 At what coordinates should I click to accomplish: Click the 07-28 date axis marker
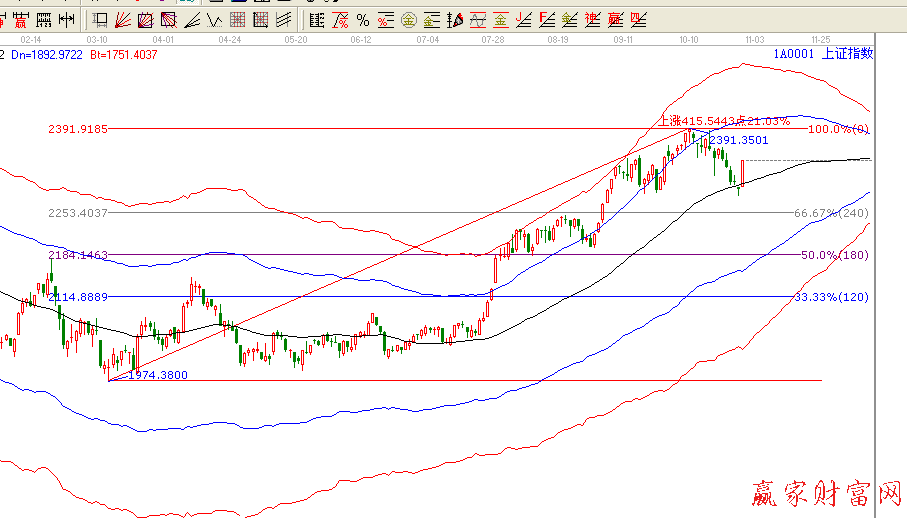tap(492, 39)
